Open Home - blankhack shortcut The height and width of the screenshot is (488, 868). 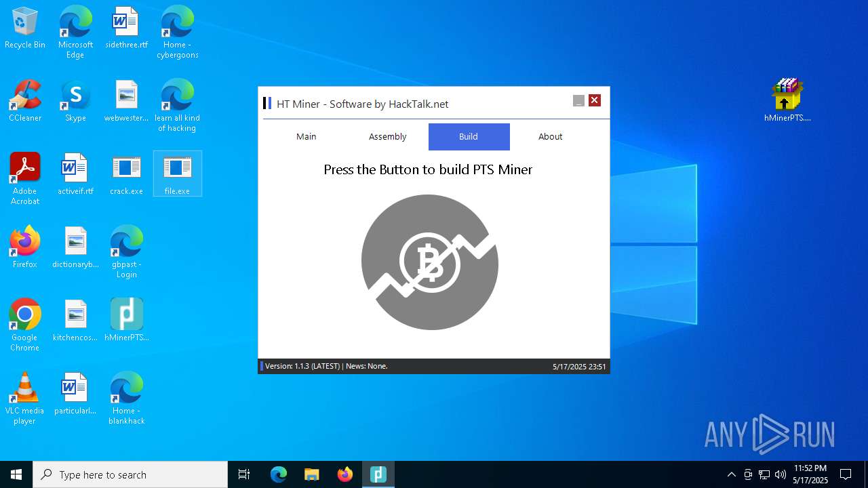127,398
